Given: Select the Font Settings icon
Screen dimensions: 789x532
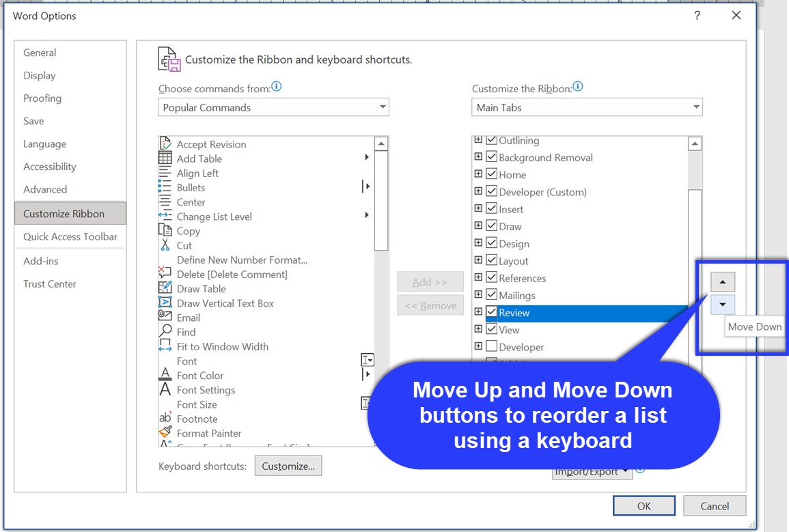Looking at the screenshot, I should click(x=165, y=390).
